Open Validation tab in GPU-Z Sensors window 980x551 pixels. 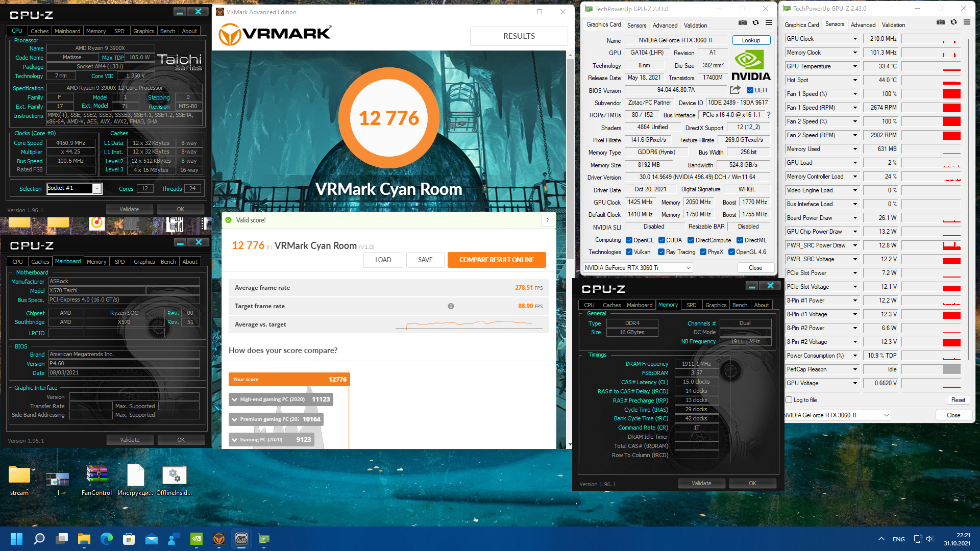893,25
